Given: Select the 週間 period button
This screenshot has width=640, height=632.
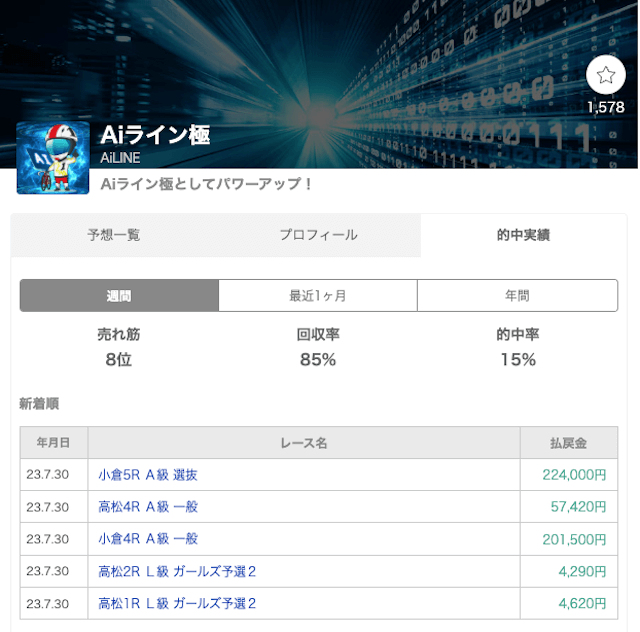Looking at the screenshot, I should pos(119,296).
